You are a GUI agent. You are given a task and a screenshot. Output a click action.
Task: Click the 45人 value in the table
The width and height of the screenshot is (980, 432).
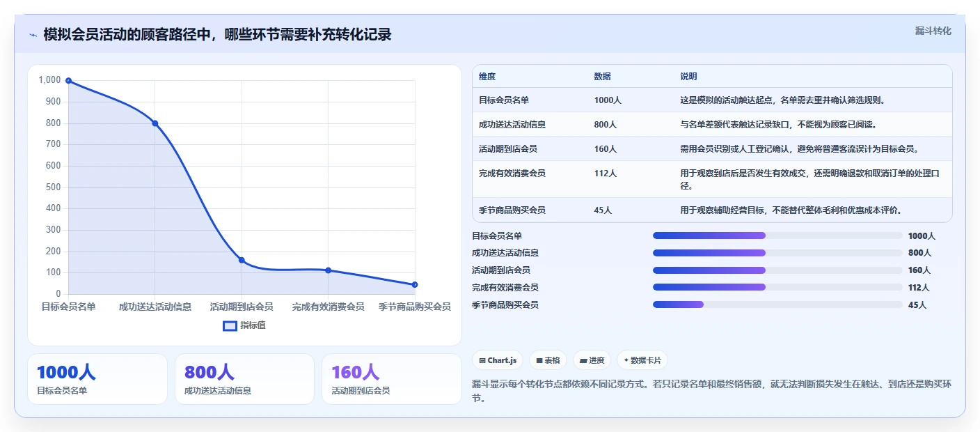[x=603, y=210]
